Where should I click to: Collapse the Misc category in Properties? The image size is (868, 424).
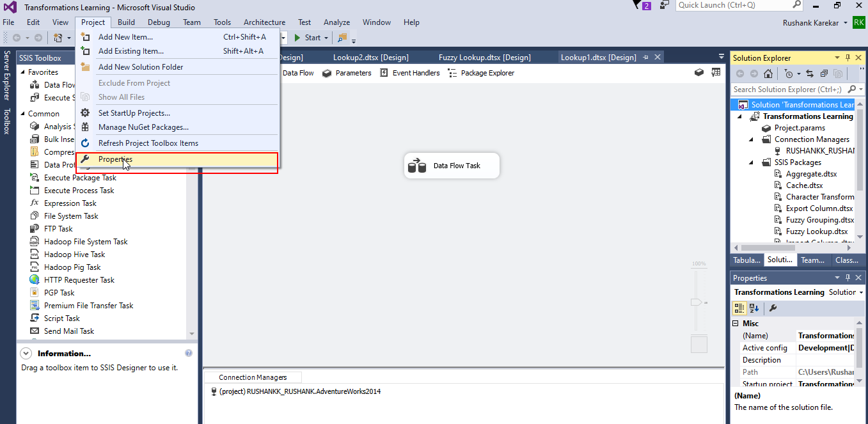tap(735, 324)
